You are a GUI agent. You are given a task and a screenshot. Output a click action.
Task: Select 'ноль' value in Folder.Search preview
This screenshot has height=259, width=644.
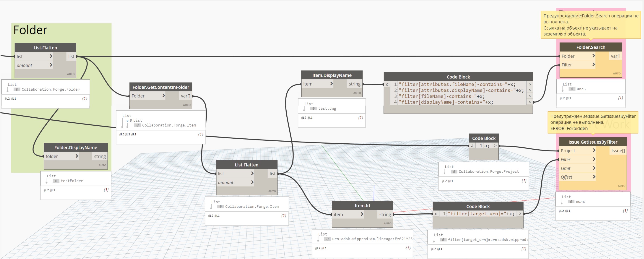tap(581, 89)
